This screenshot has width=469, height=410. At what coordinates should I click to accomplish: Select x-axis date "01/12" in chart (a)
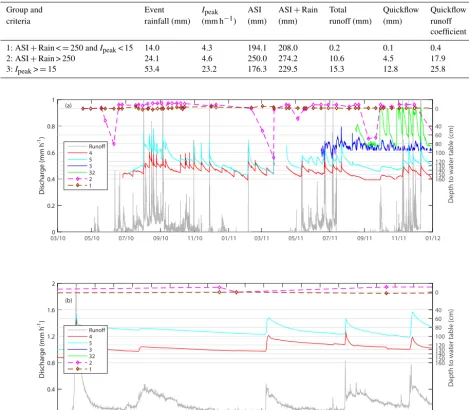click(x=433, y=238)
